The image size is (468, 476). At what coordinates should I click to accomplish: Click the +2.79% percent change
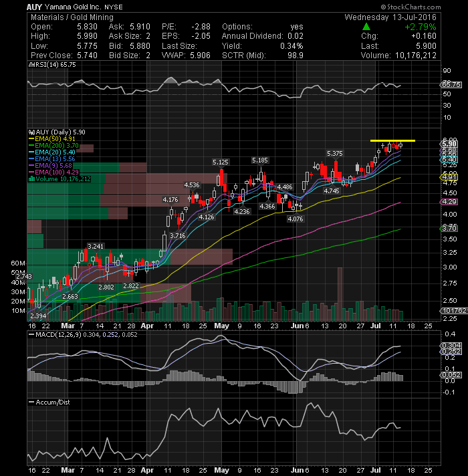[x=421, y=27]
